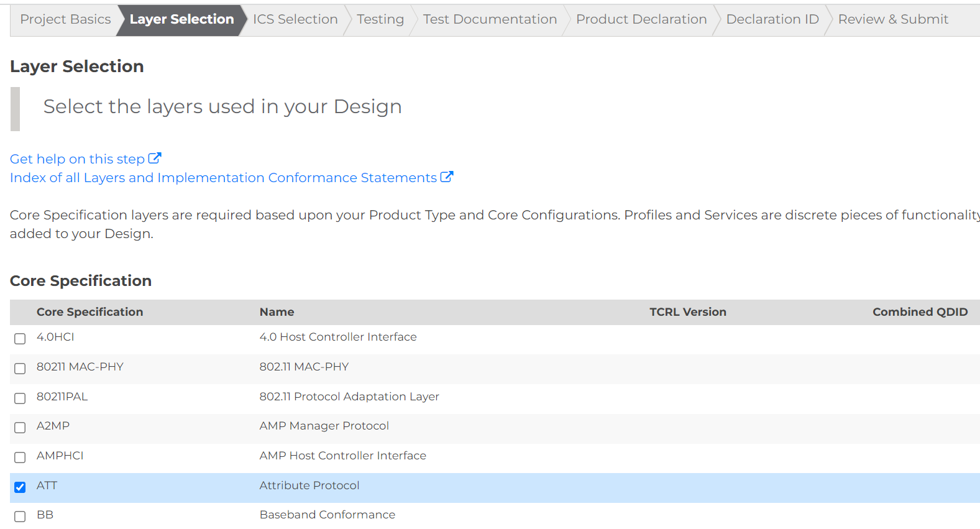The width and height of the screenshot is (980, 529).
Task: Tick the 80211PAL layer checkbox
Action: [20, 398]
